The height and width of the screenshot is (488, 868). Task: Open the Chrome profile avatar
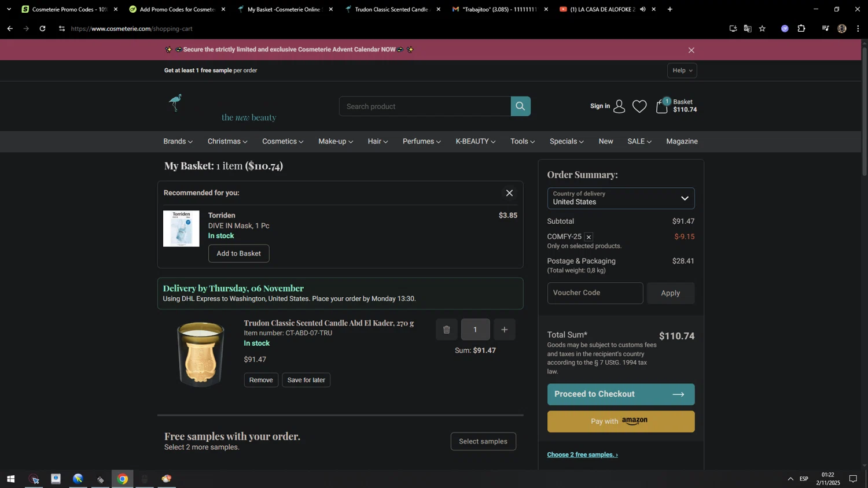[842, 28]
